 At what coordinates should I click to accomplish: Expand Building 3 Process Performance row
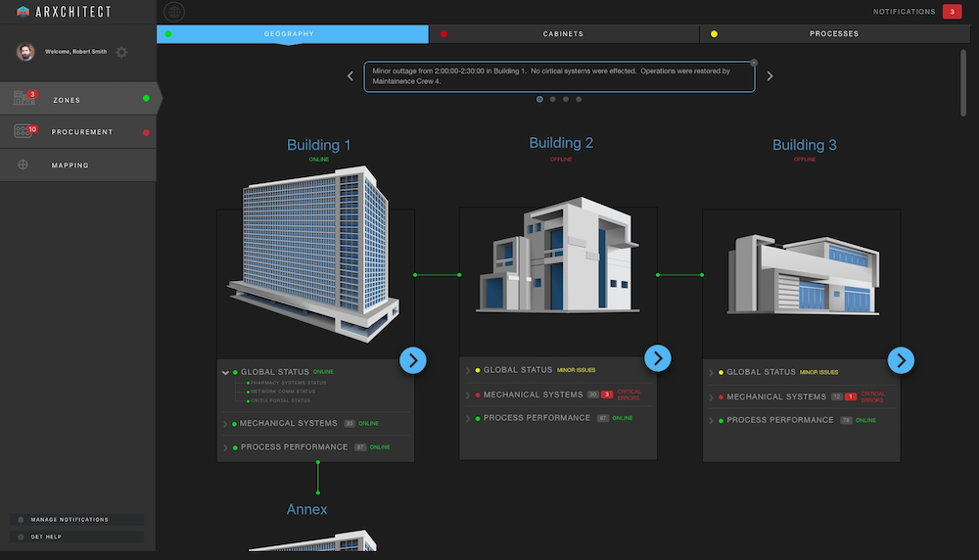coord(711,421)
